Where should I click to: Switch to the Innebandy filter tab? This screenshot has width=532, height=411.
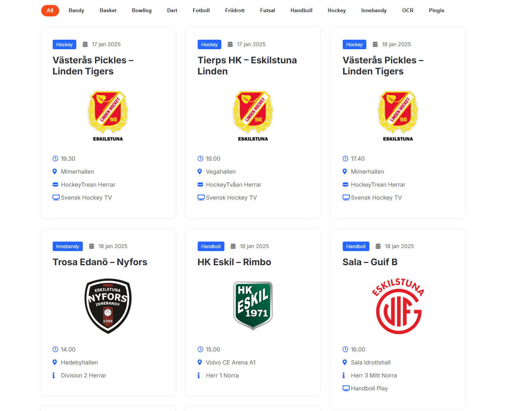(x=374, y=11)
